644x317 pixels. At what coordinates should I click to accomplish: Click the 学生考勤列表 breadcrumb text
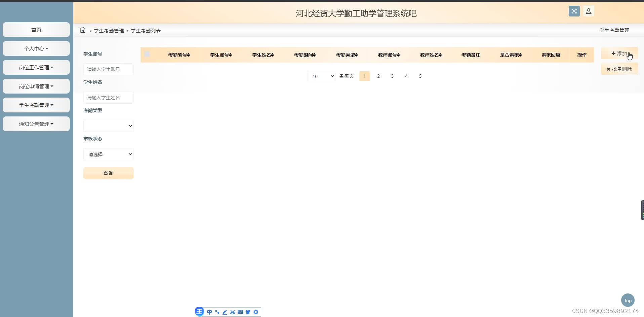pyautogui.click(x=146, y=31)
